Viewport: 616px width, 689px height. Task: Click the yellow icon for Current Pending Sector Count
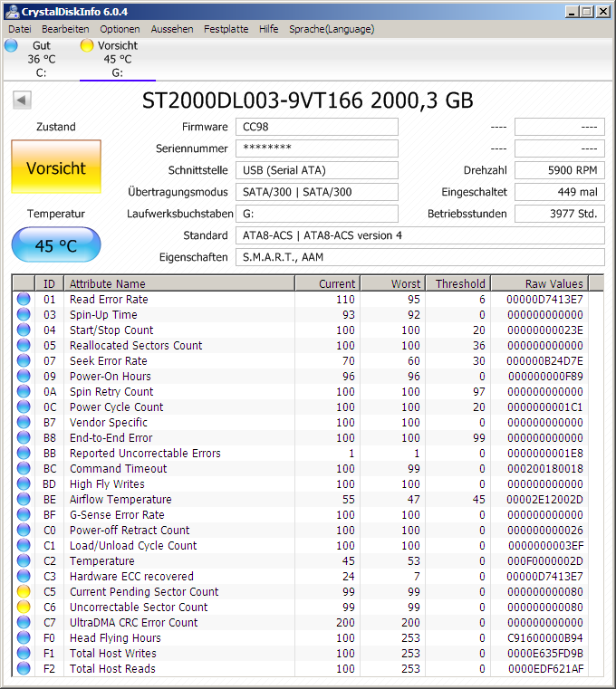click(x=24, y=591)
